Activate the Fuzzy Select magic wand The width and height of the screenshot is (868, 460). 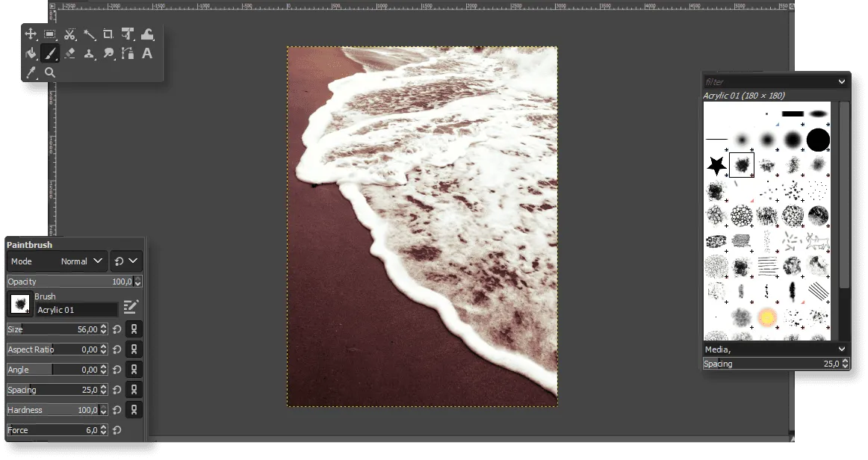coord(90,34)
